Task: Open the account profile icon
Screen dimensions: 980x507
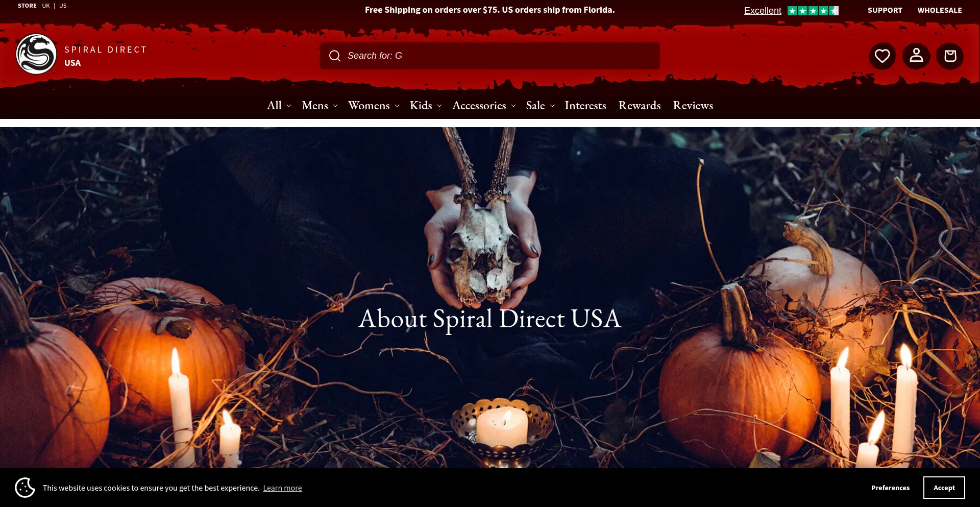Action: 916,56
